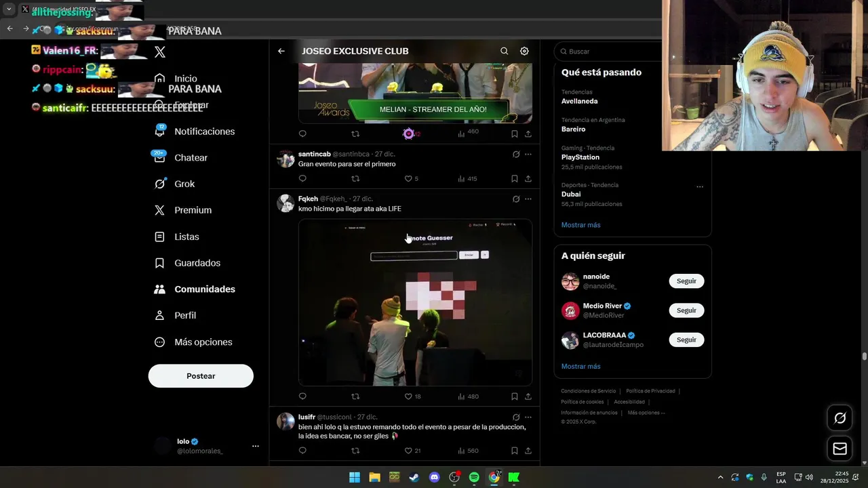Repost the Joseo Awards post

[355, 134]
